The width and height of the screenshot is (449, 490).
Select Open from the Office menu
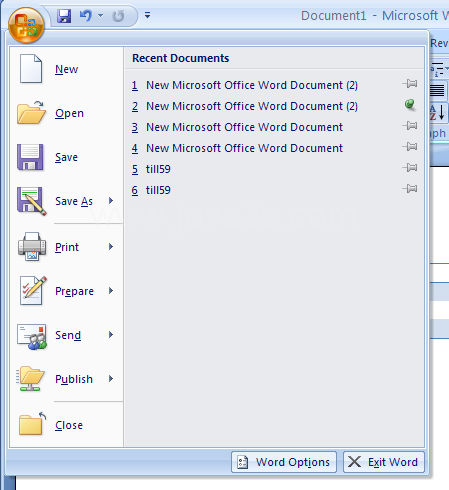click(69, 113)
